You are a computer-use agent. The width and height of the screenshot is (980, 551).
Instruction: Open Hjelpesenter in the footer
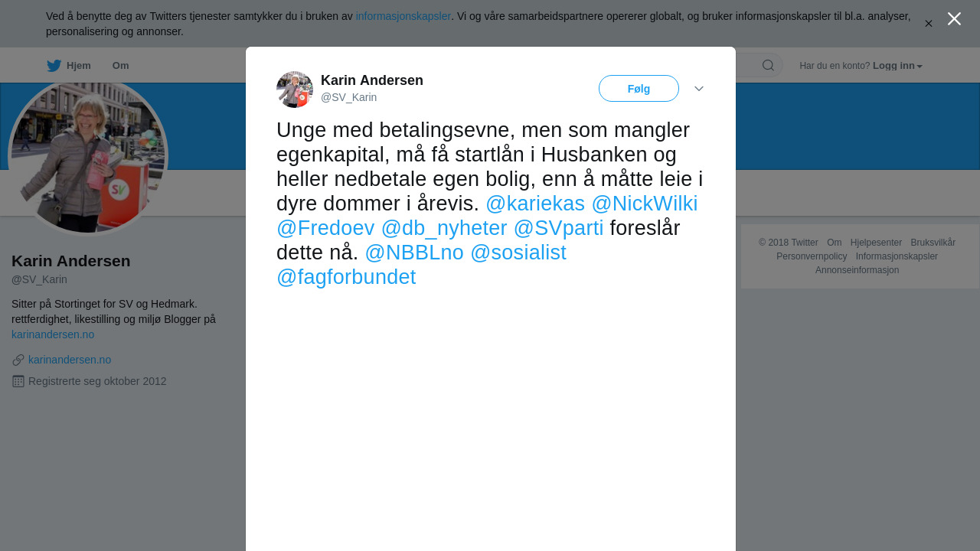(876, 243)
